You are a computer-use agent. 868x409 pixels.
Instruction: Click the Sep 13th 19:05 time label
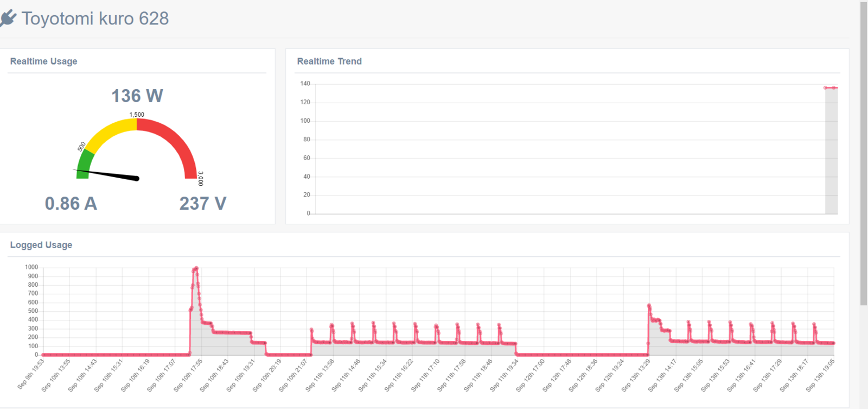[820, 375]
